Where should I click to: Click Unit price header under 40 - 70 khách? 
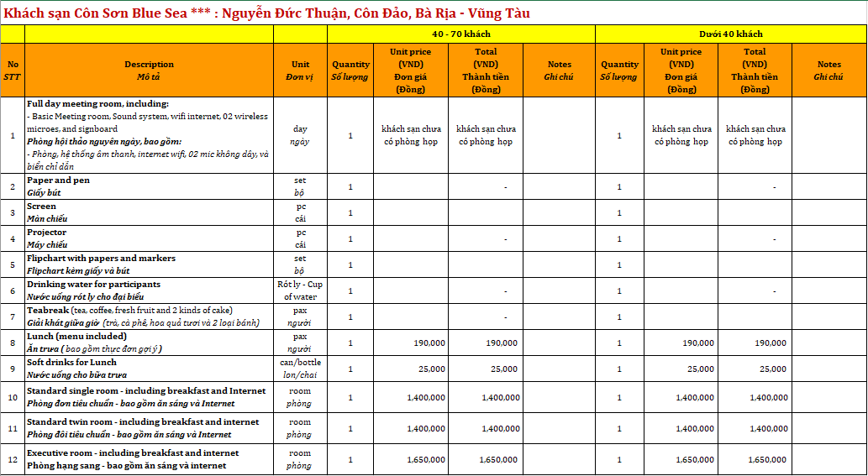pos(411,71)
